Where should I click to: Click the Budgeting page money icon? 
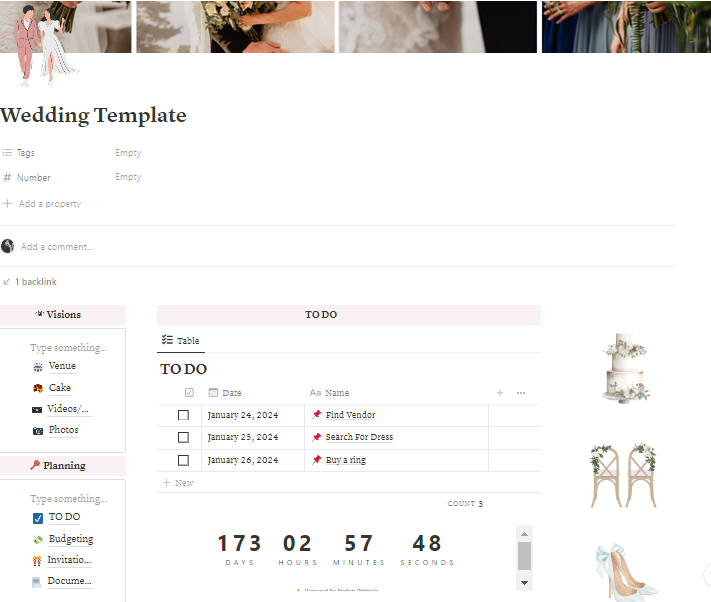click(x=38, y=539)
